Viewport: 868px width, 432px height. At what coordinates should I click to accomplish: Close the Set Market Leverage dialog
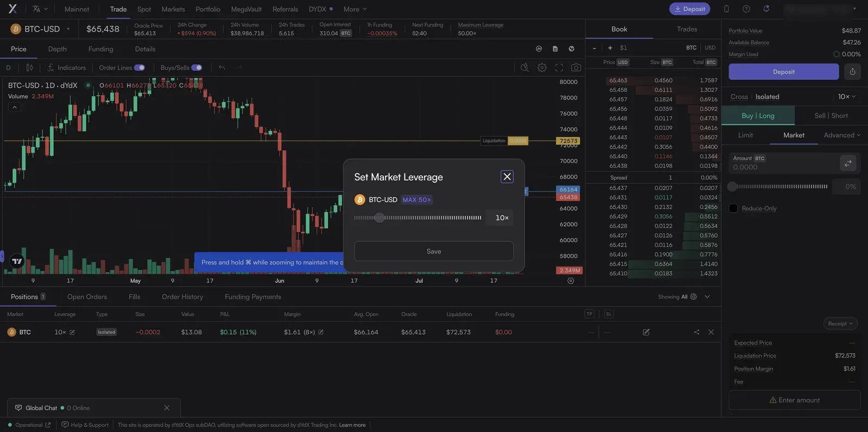pyautogui.click(x=507, y=176)
